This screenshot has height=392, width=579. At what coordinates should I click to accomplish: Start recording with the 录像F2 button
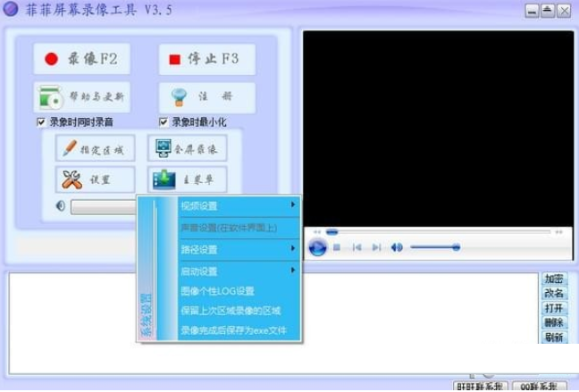(81, 59)
